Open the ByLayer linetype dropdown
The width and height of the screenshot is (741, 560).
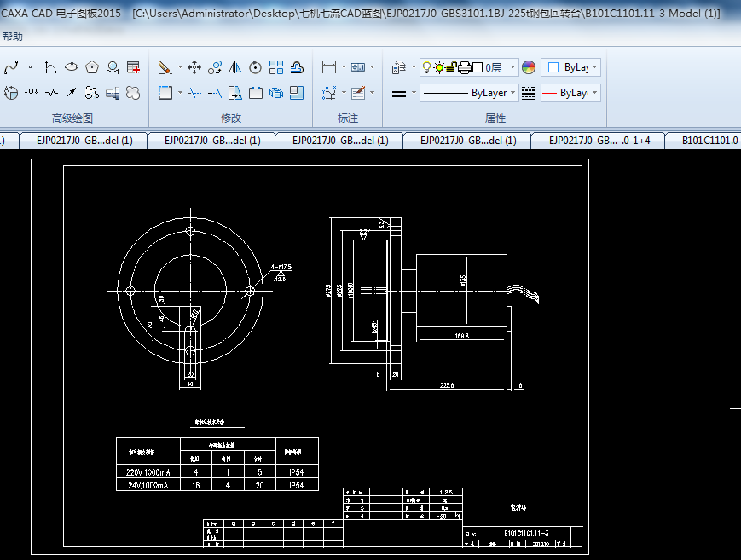[513, 93]
